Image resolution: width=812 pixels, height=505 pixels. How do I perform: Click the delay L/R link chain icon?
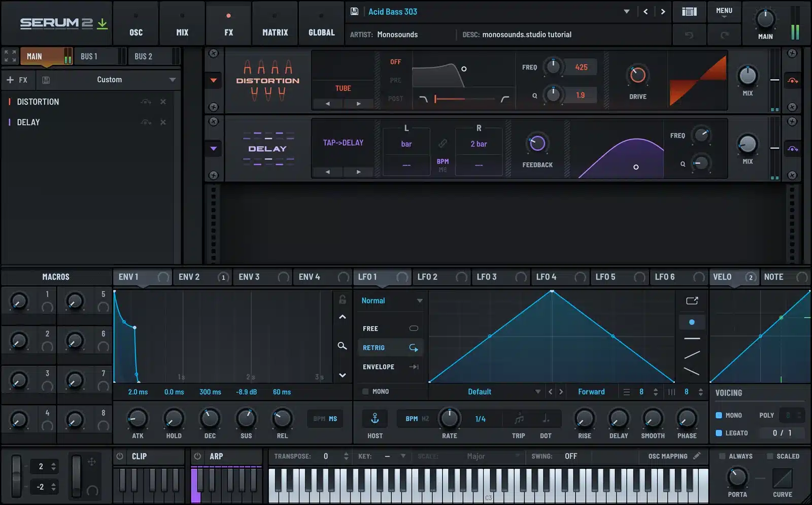(443, 144)
